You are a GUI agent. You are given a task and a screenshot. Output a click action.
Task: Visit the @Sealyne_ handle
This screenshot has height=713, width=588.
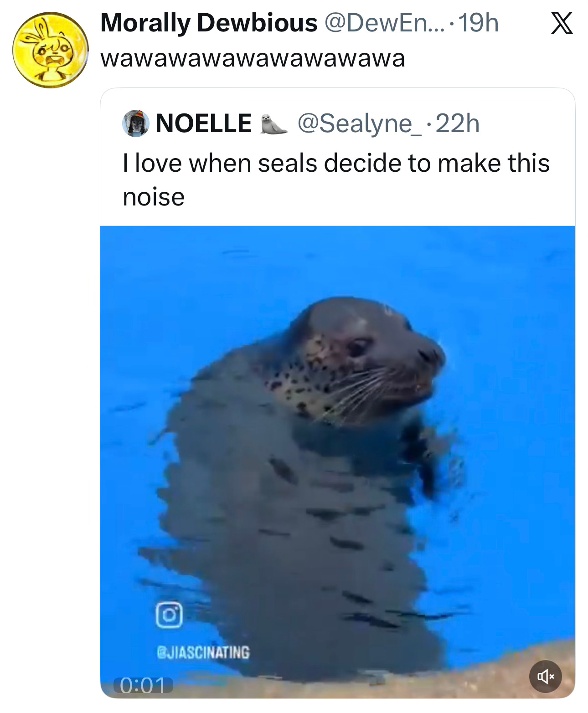(x=360, y=123)
